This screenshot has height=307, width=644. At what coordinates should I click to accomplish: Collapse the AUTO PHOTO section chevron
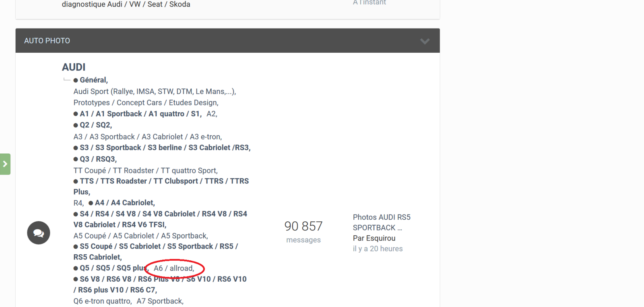point(425,41)
